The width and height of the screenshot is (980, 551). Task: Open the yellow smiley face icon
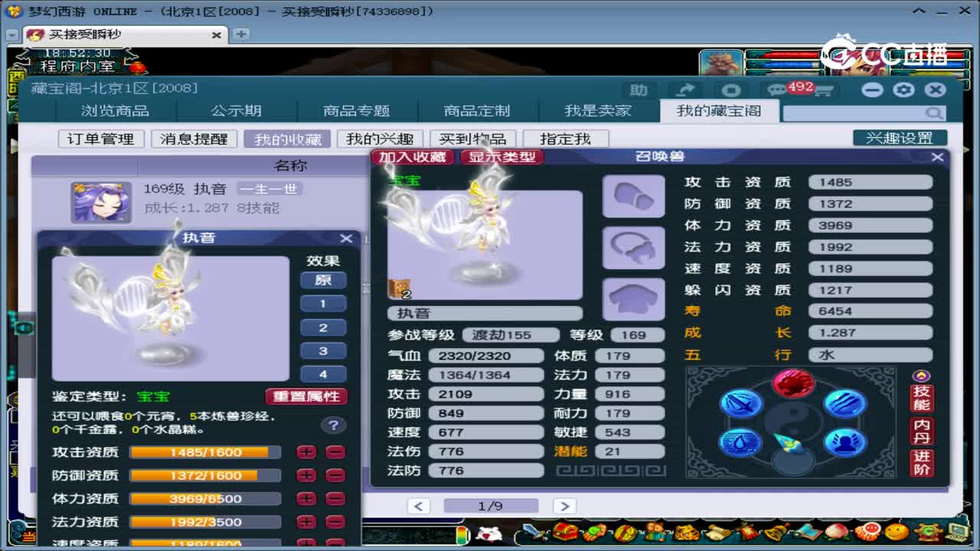896,532
